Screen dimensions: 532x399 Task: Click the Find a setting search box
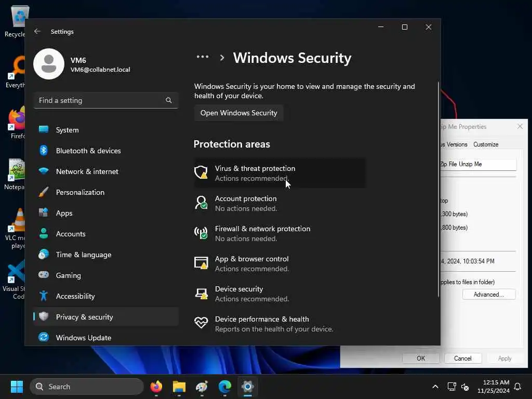[x=106, y=100]
